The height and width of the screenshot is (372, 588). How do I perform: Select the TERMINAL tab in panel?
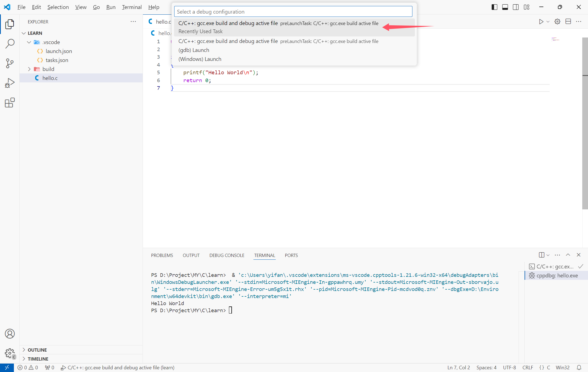click(264, 255)
